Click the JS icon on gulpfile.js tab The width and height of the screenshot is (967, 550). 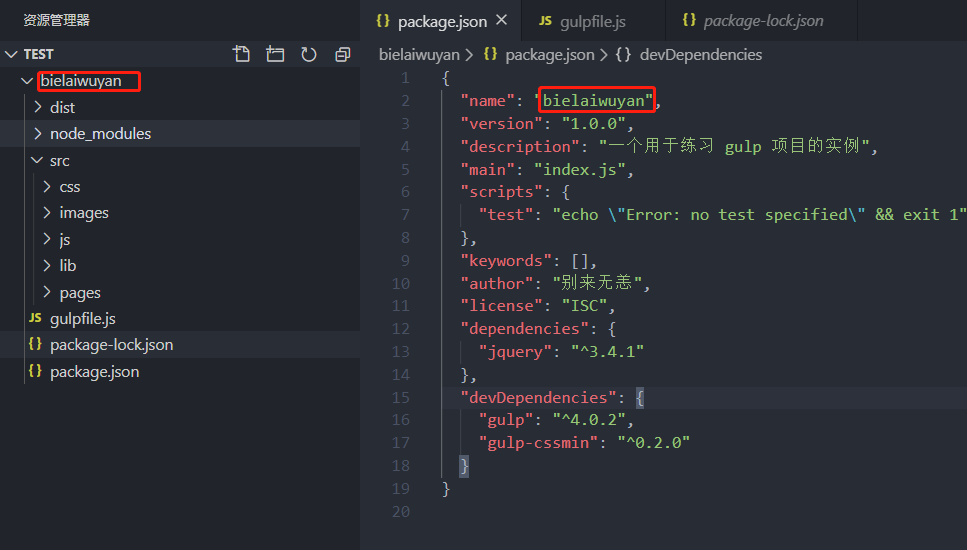pyautogui.click(x=545, y=21)
